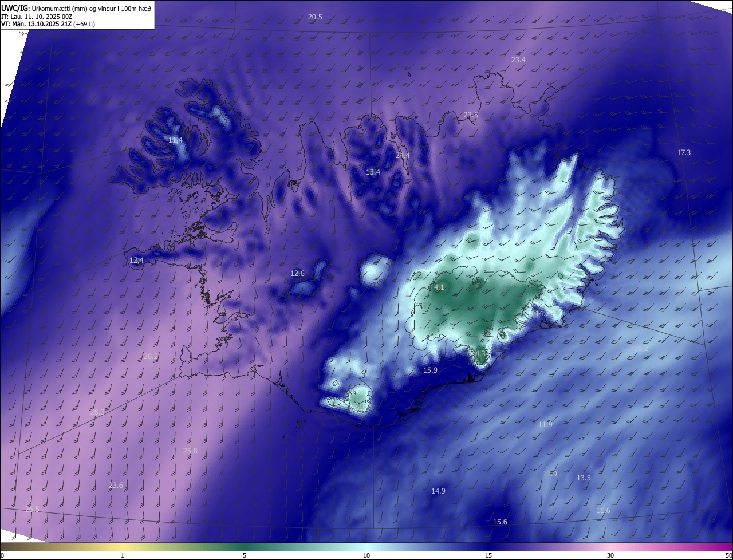Click the 23.4 value label
Screen dimensions: 733x560
coord(518,60)
